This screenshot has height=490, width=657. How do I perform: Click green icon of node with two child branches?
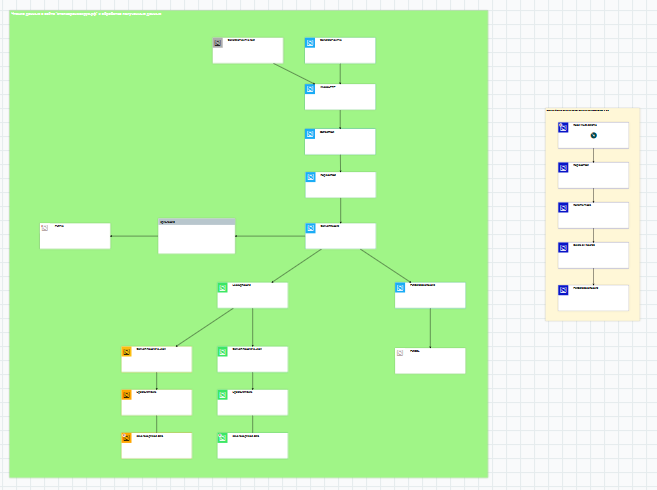[x=222, y=288]
